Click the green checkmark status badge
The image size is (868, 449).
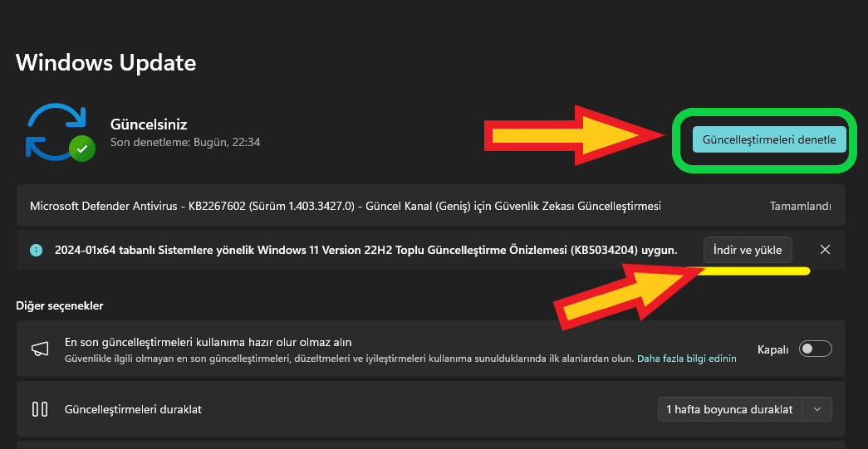[x=81, y=149]
